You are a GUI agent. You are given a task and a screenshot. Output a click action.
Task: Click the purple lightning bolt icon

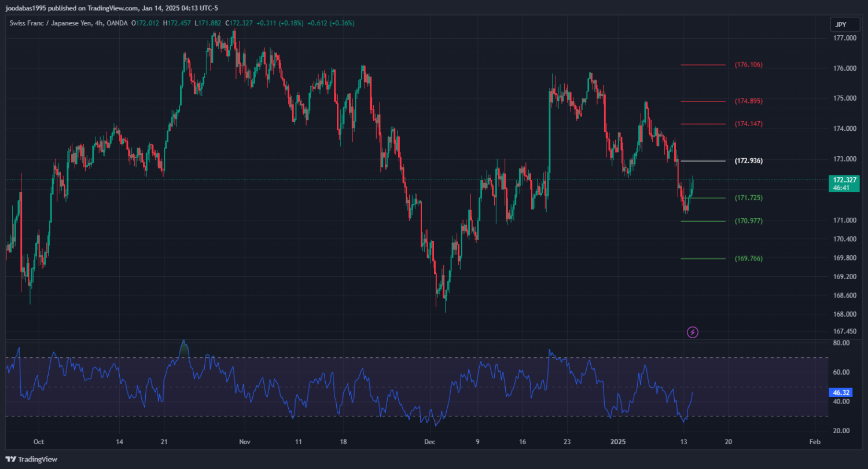pyautogui.click(x=693, y=332)
